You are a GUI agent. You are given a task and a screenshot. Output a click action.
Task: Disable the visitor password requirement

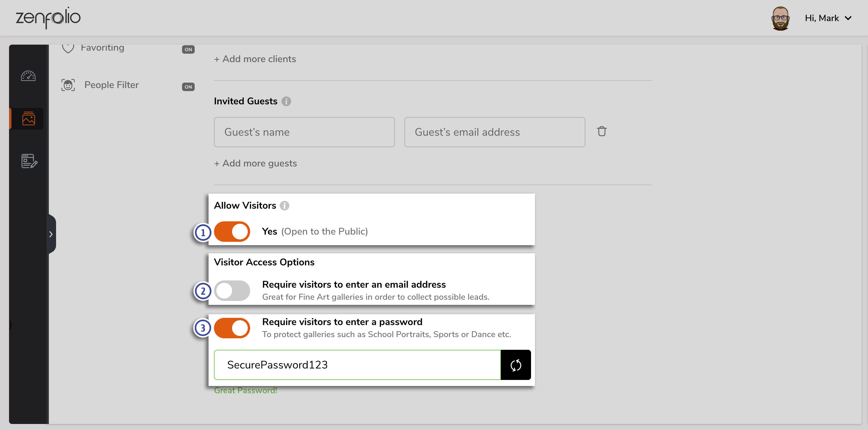click(x=232, y=328)
